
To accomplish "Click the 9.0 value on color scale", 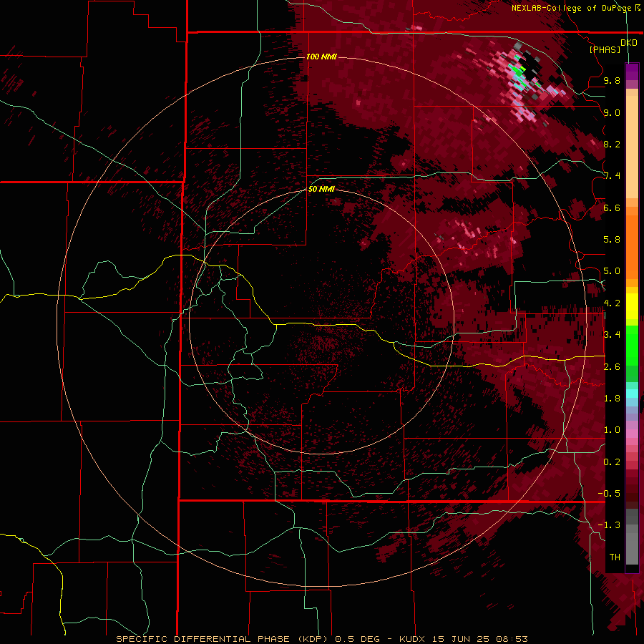I will pos(612,112).
